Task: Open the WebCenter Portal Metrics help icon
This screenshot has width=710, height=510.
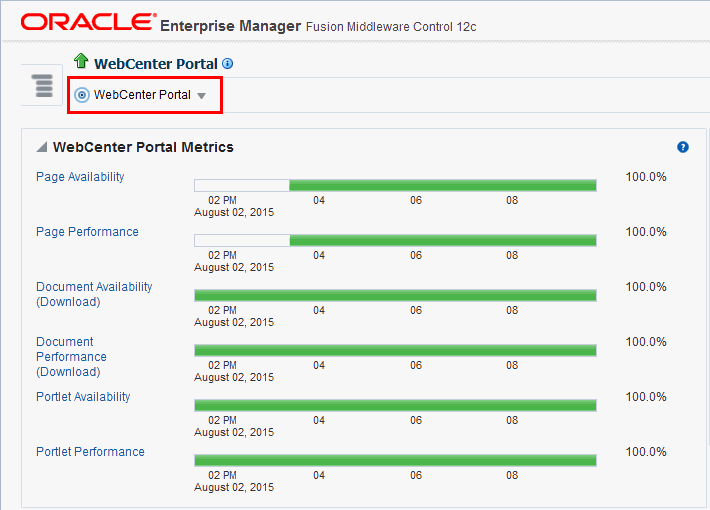Action: pyautogui.click(x=682, y=147)
